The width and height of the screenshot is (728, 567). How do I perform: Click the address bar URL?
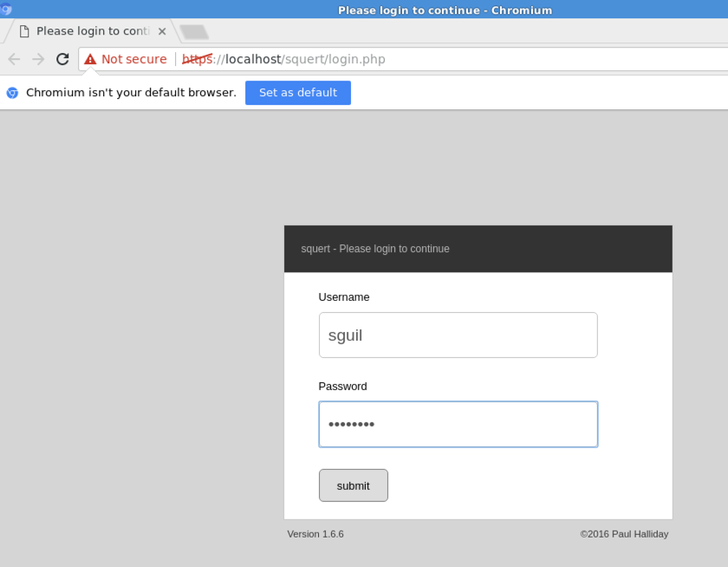tap(283, 59)
